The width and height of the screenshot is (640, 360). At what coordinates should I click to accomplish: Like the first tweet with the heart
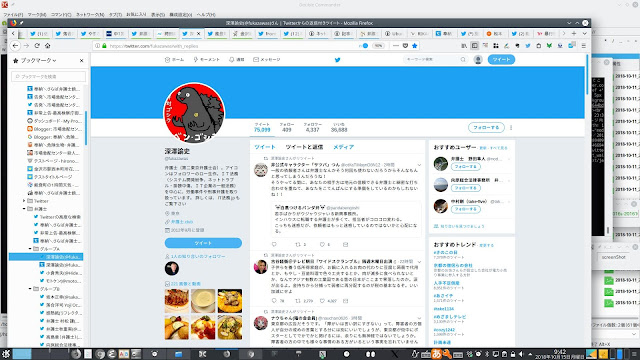[x=322, y=244]
